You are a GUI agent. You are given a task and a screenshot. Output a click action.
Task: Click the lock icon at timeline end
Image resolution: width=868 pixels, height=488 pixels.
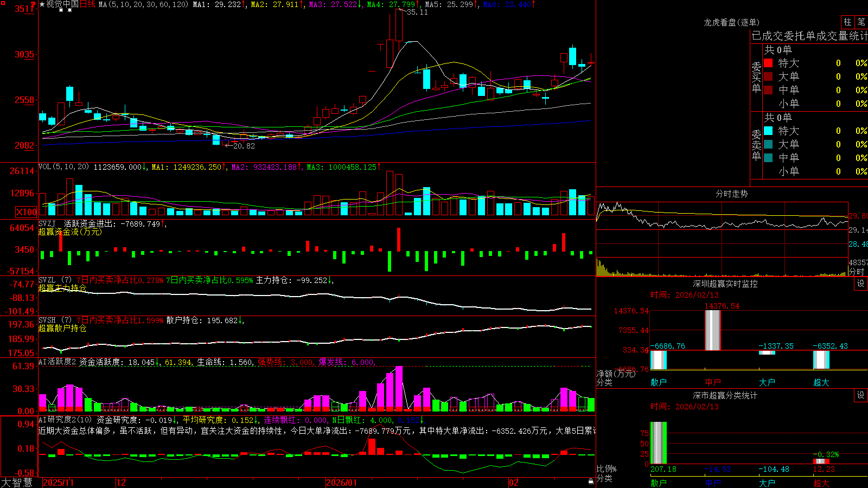591,481
